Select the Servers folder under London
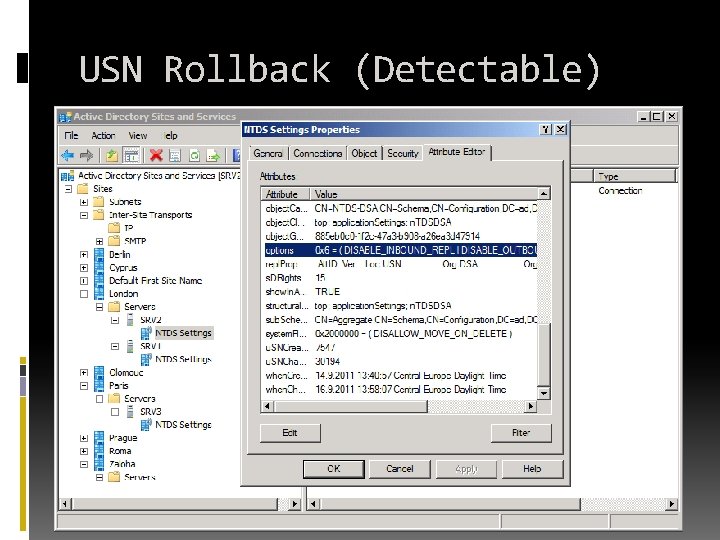This screenshot has height=540, width=720. coord(140,307)
